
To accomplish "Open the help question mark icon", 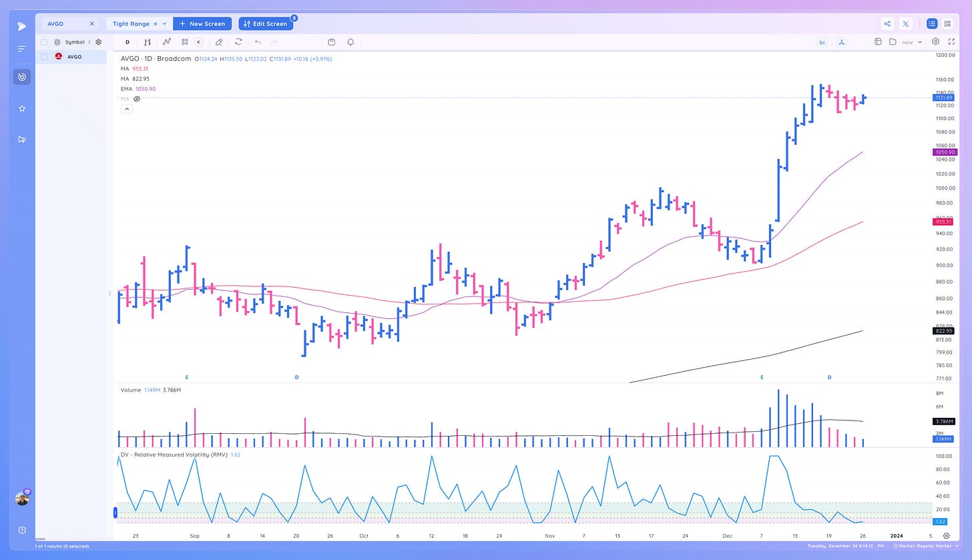I will click(x=21, y=530).
